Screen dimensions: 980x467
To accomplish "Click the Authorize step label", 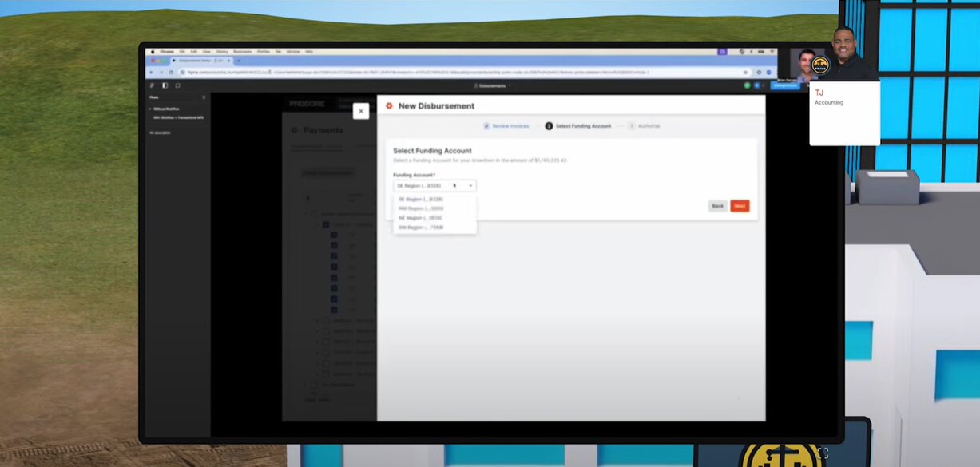I will tap(649, 126).
